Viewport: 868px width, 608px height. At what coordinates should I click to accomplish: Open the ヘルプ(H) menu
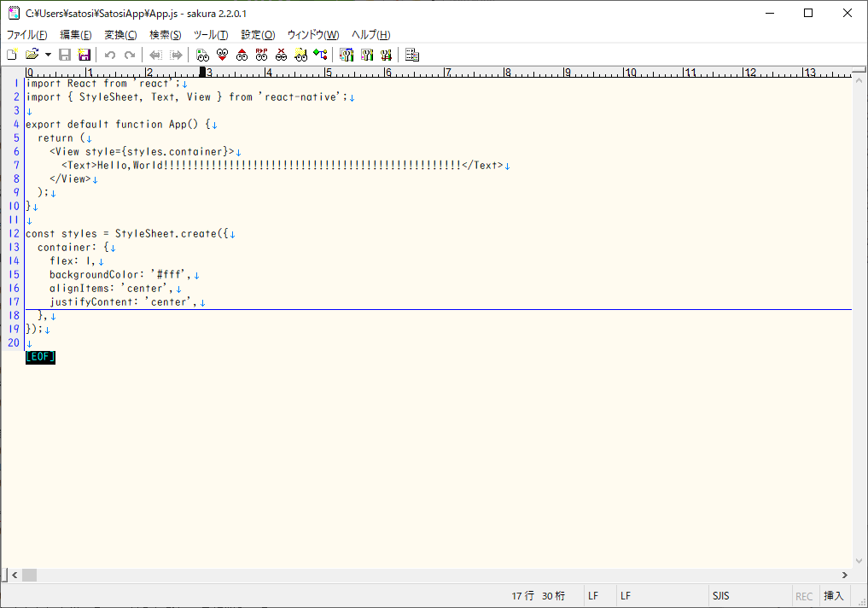pyautogui.click(x=371, y=35)
